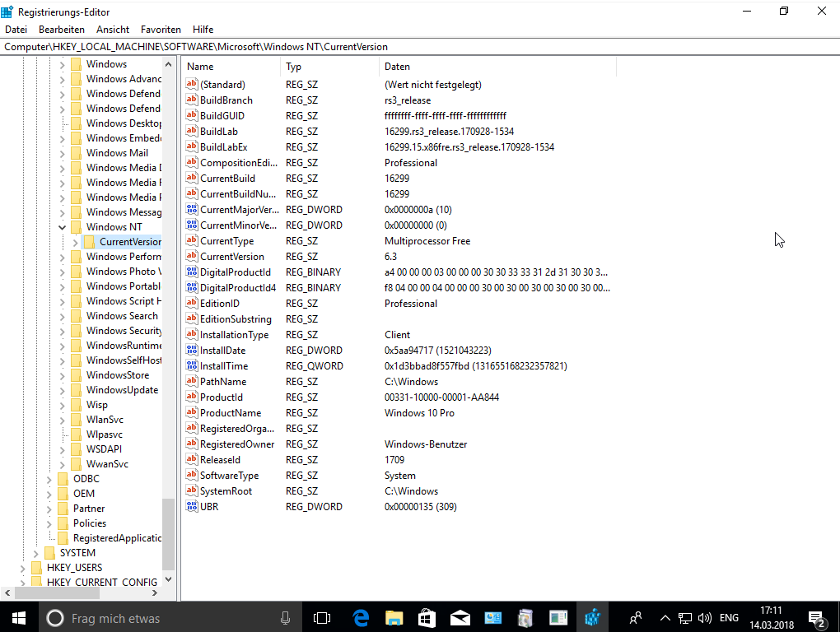Screen dimensions: 840x632
Task: Click the Cortana microphone icon
Action: [x=286, y=618]
